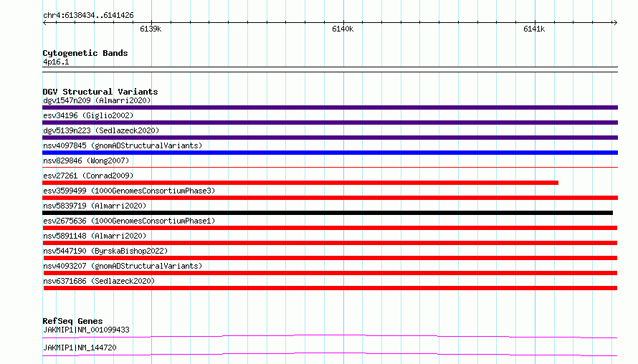Open variant nsv829846 (Wong2007) label
The width and height of the screenshot is (638, 364).
click(86, 161)
